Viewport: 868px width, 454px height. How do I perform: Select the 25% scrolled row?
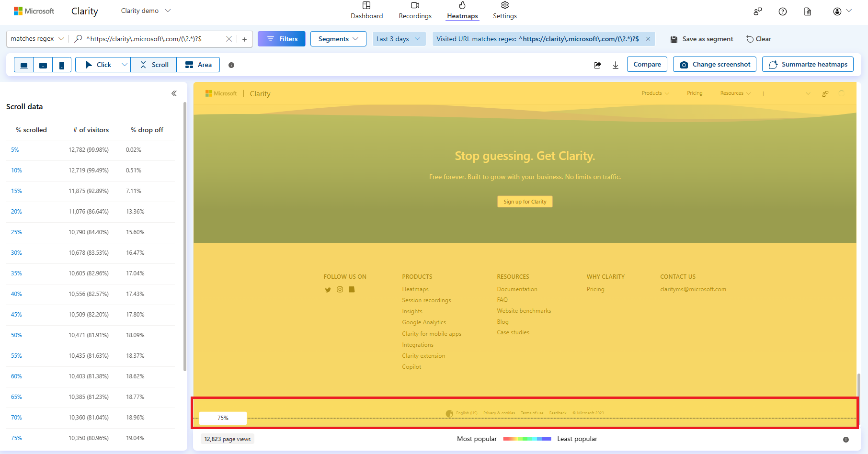91,232
